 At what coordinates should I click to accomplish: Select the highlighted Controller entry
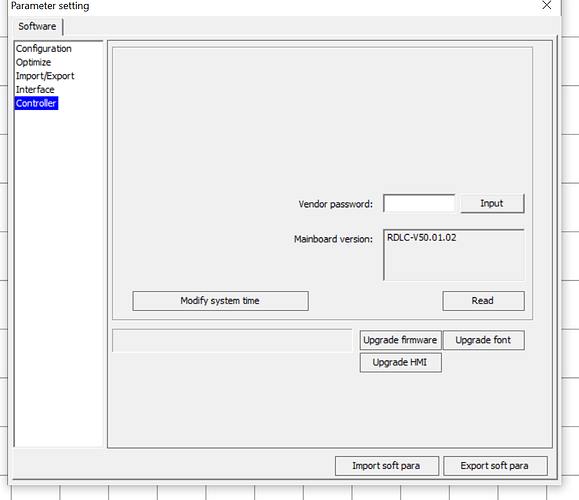36,103
